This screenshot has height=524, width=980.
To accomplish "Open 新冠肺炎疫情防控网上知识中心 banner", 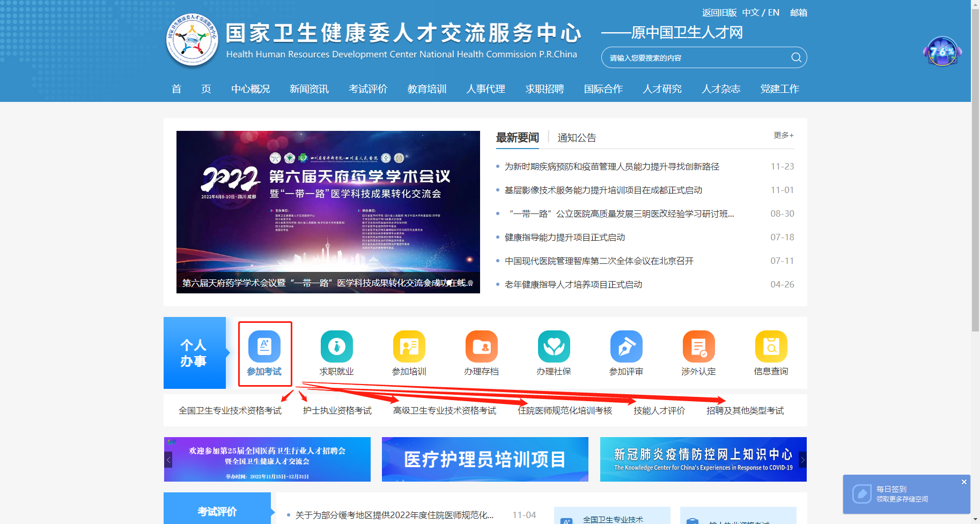I will [703, 460].
